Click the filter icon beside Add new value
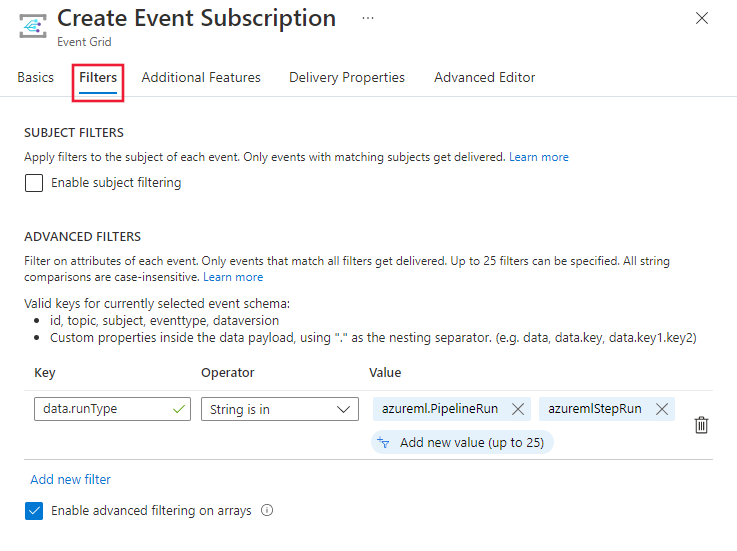This screenshot has width=737, height=551. (384, 442)
